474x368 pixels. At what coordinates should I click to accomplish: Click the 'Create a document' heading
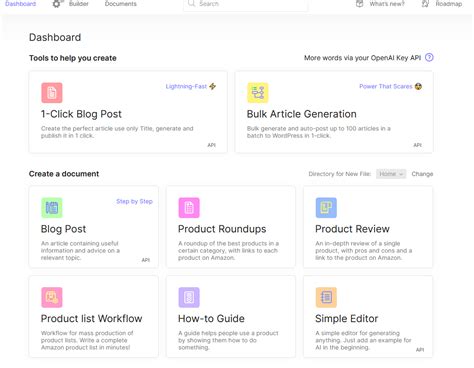pyautogui.click(x=64, y=174)
